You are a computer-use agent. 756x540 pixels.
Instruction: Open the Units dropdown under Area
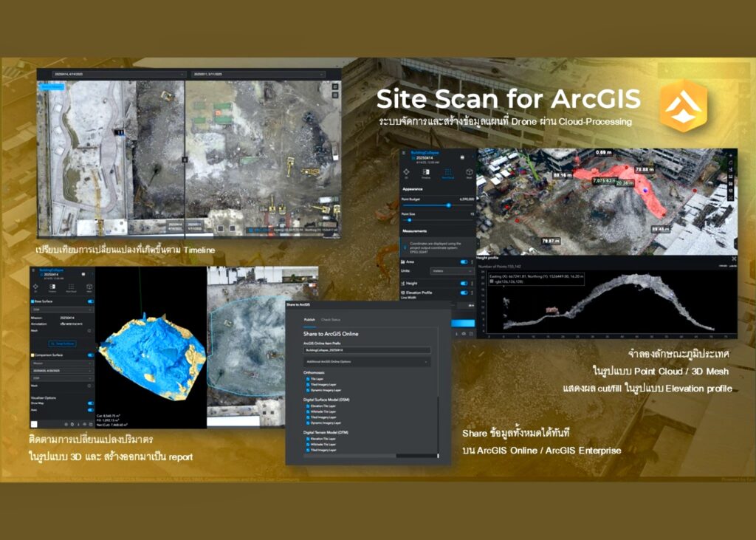tap(453, 271)
